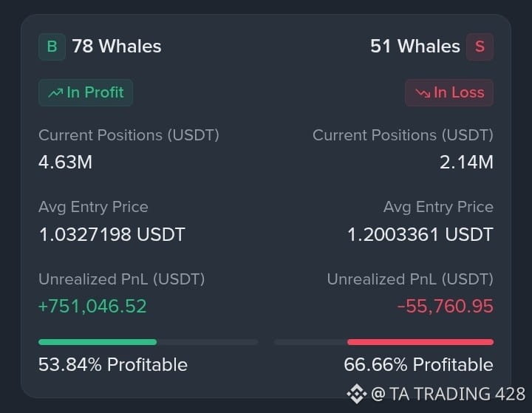Click the upward trend arrow icon
Image resolution: width=532 pixels, height=413 pixels.
(55, 92)
